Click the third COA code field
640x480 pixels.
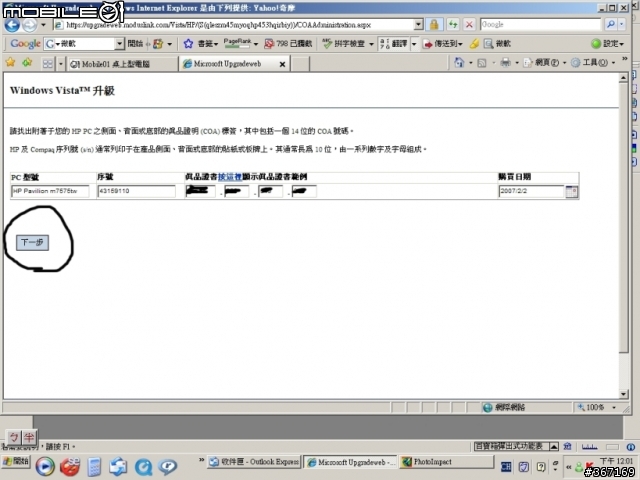(270, 191)
